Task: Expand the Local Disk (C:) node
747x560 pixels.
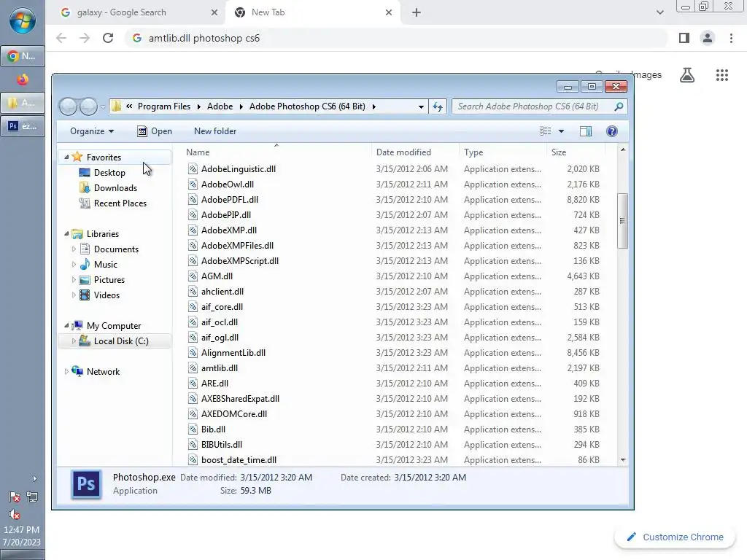Action: tap(74, 341)
